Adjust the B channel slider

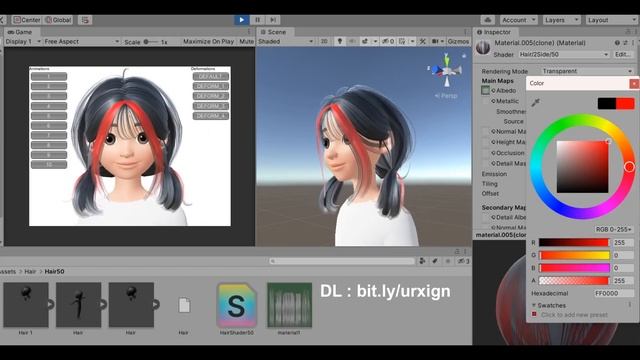pyautogui.click(x=574, y=268)
